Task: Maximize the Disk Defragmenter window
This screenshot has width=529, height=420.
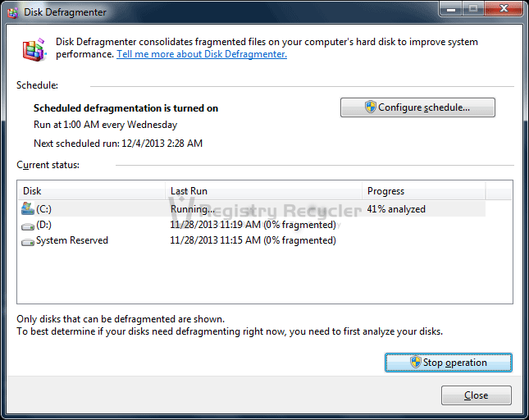Action: (473, 9)
